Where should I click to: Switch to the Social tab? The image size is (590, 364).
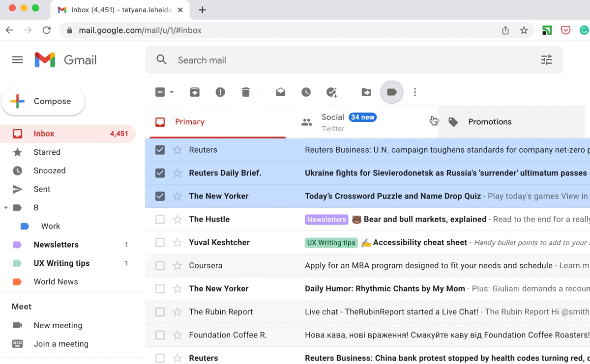[x=363, y=122]
